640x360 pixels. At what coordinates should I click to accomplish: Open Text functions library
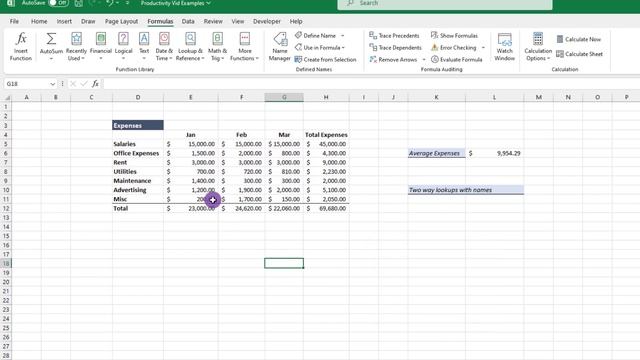click(x=144, y=47)
